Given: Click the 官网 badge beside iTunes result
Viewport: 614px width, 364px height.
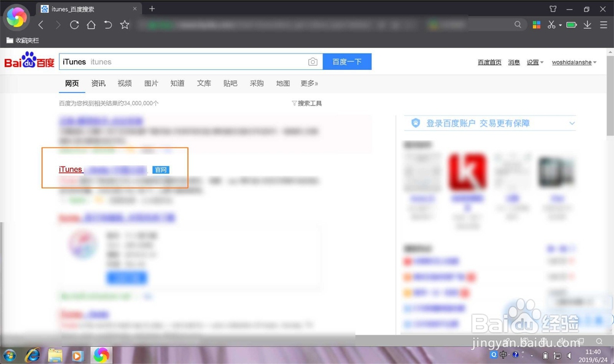Looking at the screenshot, I should 160,170.
